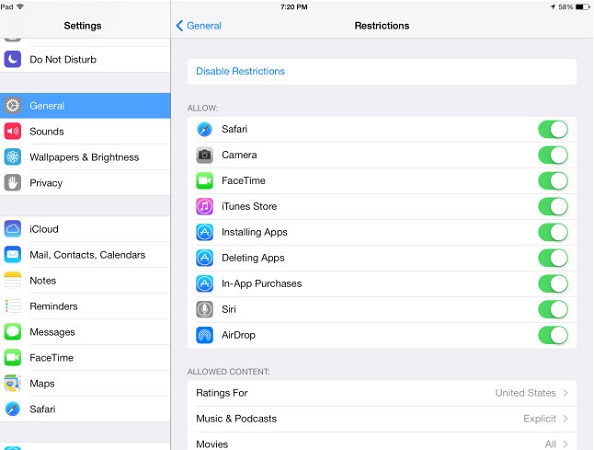
Task: Select Mail, Contacts, Calendars in sidebar
Action: pos(85,255)
